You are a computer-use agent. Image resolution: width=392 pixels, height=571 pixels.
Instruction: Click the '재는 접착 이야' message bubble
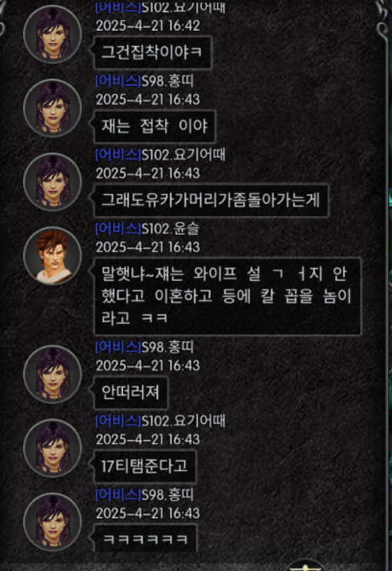coord(154,126)
